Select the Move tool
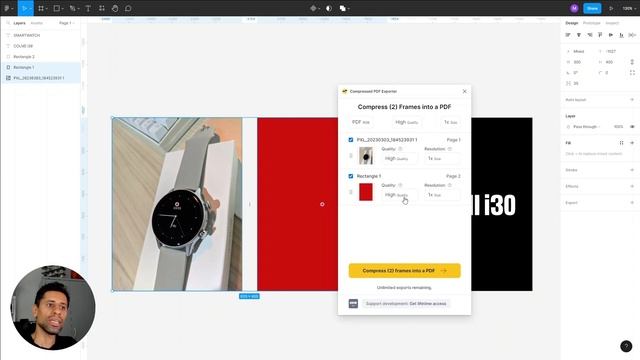Image resolution: width=640 pixels, height=360 pixels. [x=24, y=8]
